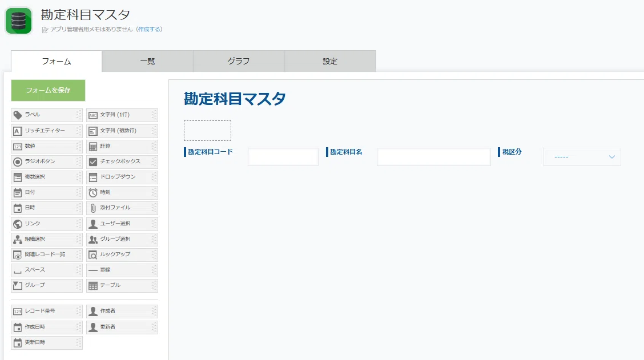Screen dimensions: 644x360
Task: Select the ドロップダウン field item
Action: [122, 177]
